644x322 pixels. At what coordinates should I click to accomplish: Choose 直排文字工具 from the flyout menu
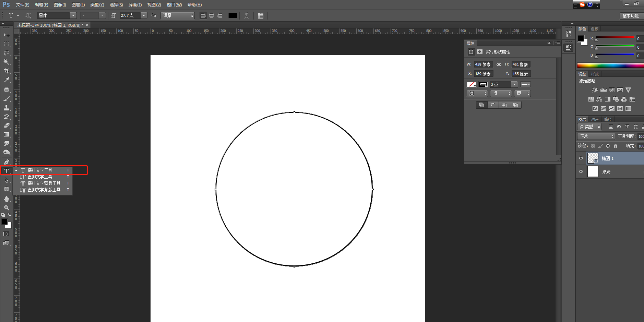point(40,177)
